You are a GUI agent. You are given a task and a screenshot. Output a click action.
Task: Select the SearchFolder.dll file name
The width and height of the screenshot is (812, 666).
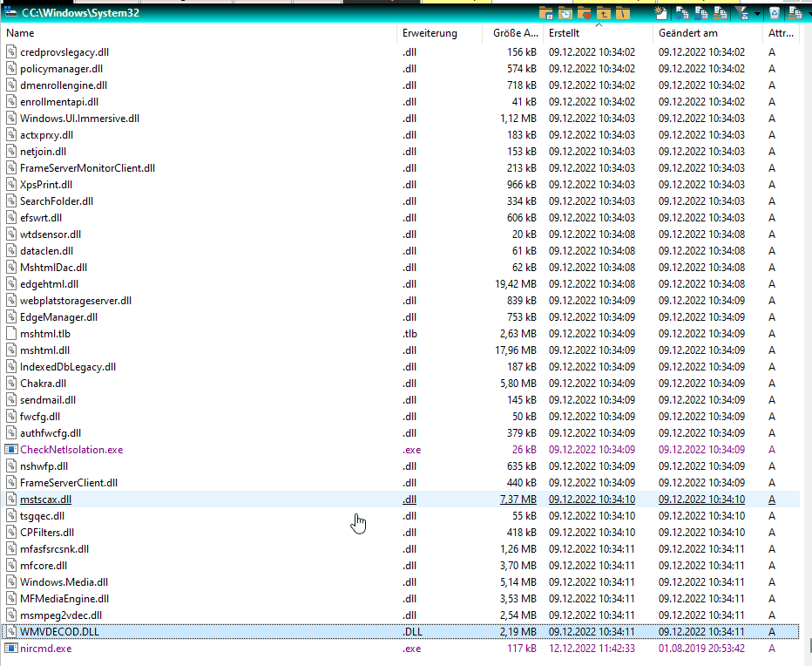pos(57,201)
